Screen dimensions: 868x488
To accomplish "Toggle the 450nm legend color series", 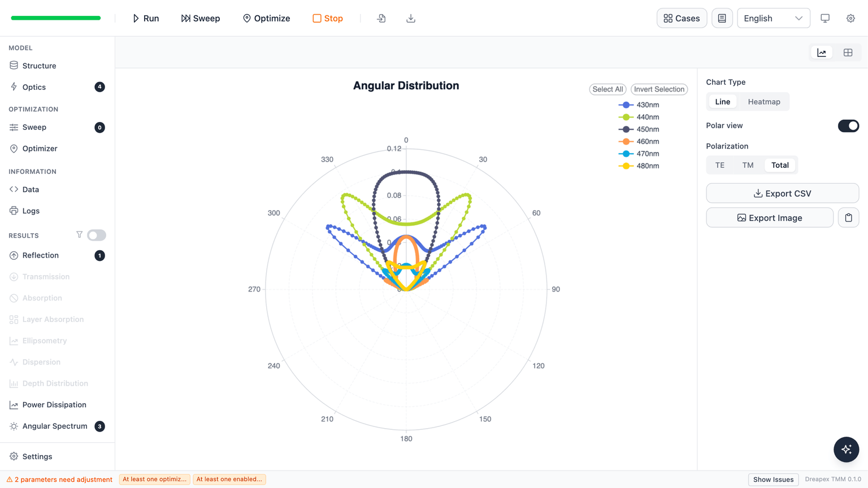I will pos(639,129).
